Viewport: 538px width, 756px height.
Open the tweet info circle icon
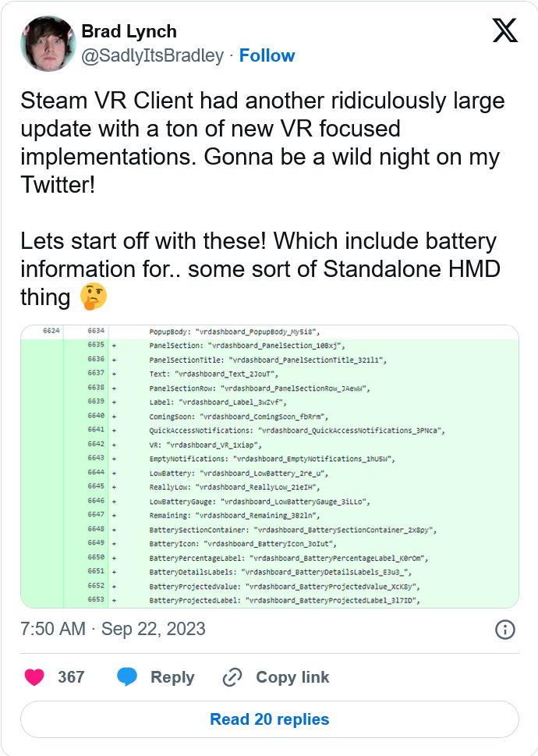coord(504,630)
